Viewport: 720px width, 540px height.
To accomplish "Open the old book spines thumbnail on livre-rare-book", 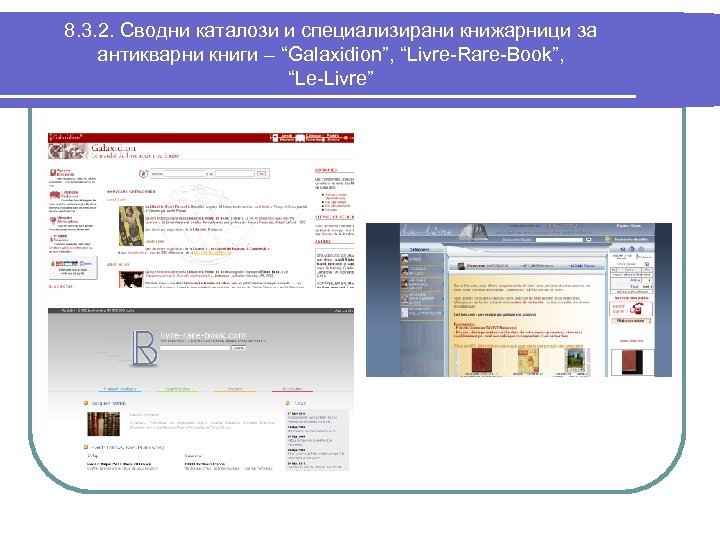I will click(x=104, y=424).
